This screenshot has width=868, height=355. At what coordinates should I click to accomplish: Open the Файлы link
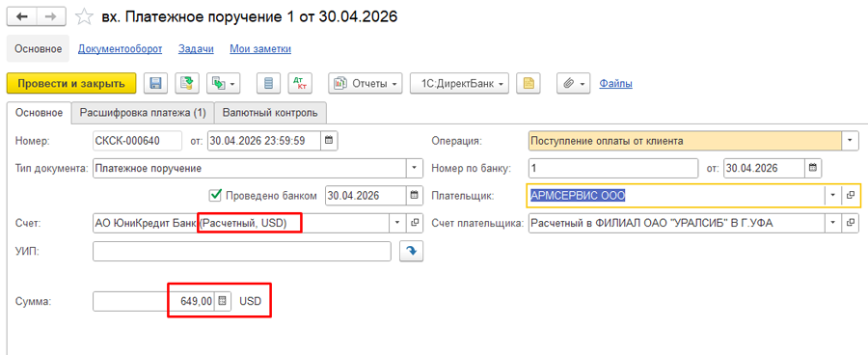click(x=615, y=84)
